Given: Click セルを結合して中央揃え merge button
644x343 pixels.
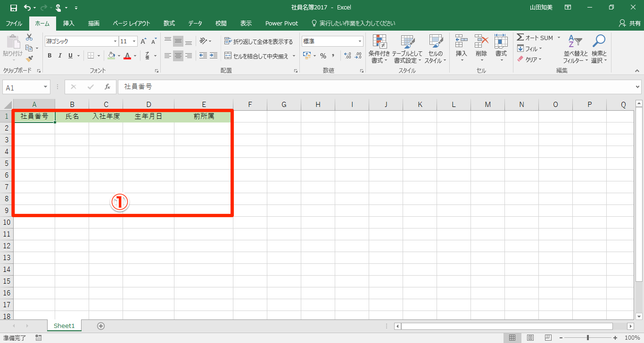Looking at the screenshot, I should click(257, 56).
